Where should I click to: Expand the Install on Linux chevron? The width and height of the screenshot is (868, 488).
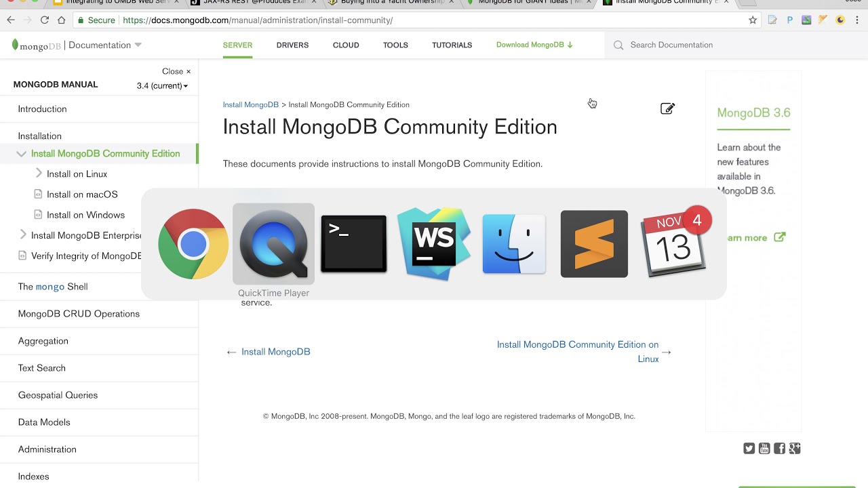tap(39, 174)
